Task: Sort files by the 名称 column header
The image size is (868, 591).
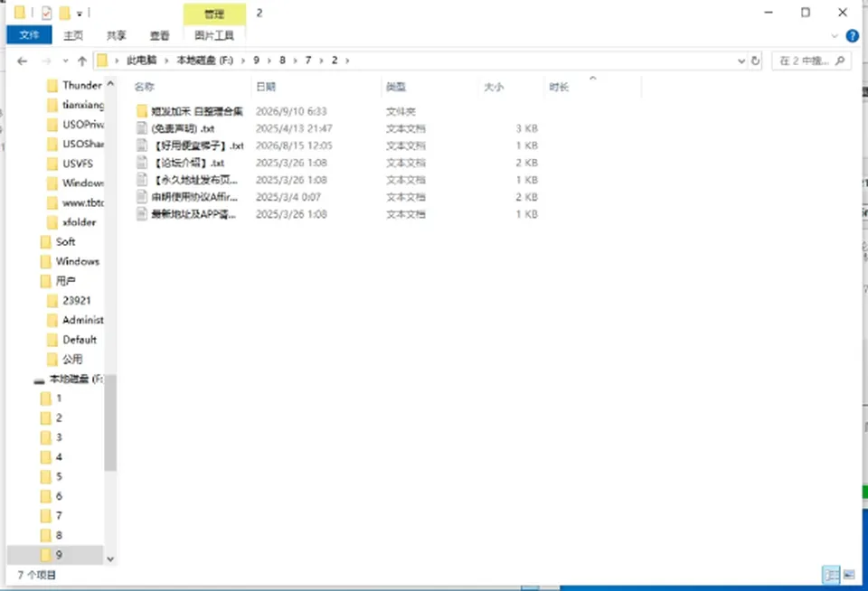Action: point(145,87)
